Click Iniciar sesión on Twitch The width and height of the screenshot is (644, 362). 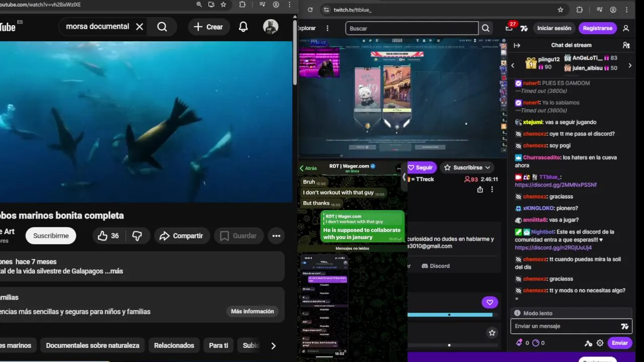tap(554, 28)
